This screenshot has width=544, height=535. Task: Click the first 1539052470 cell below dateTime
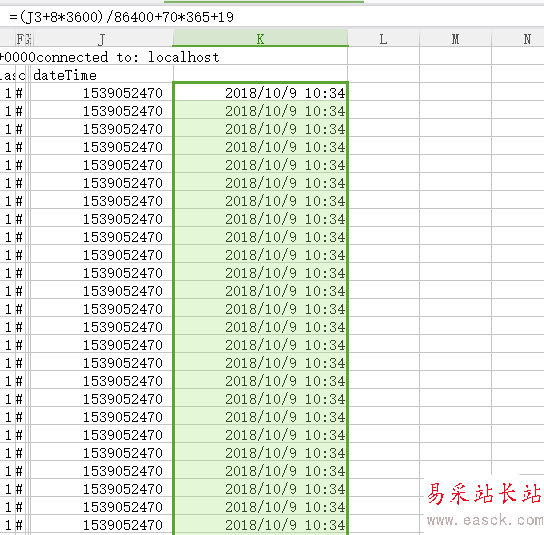(x=102, y=93)
